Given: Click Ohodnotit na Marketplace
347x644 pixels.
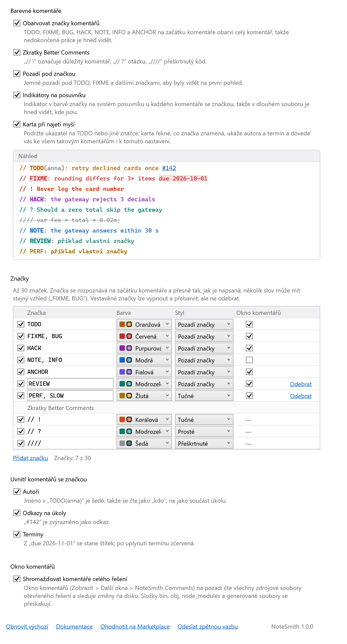Looking at the screenshot, I should coord(135,627).
